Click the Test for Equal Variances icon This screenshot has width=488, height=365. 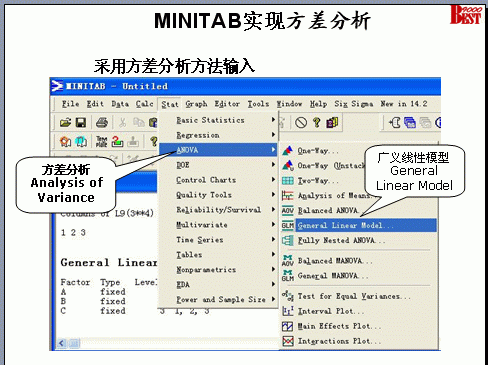pyautogui.click(x=287, y=296)
